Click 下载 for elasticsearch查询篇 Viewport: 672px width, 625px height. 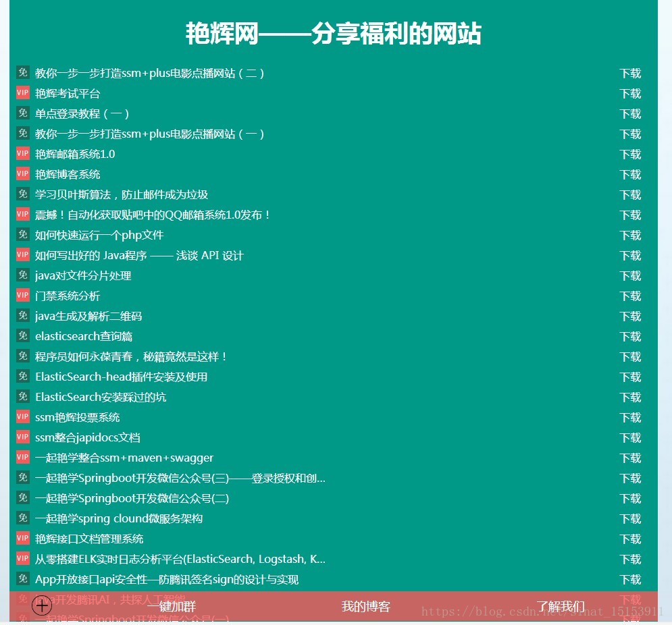point(630,336)
